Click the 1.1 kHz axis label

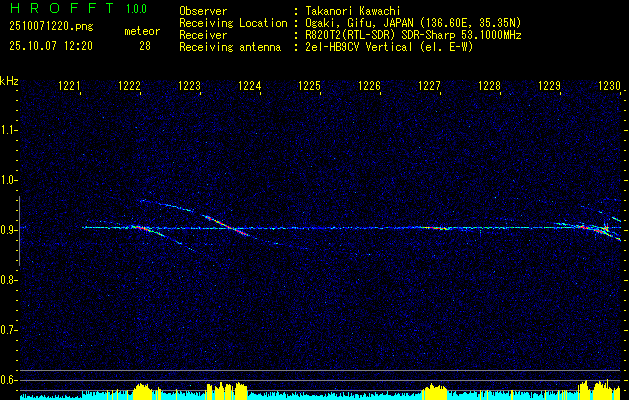7,130
